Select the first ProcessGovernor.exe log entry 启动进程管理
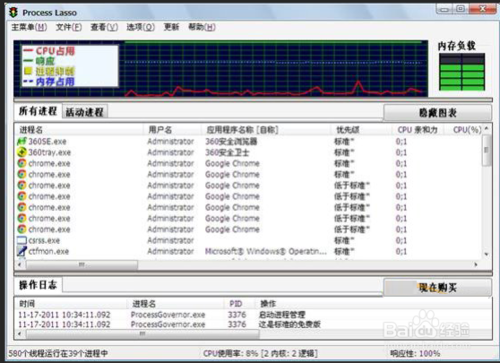The width and height of the screenshot is (500, 363). coord(282,315)
